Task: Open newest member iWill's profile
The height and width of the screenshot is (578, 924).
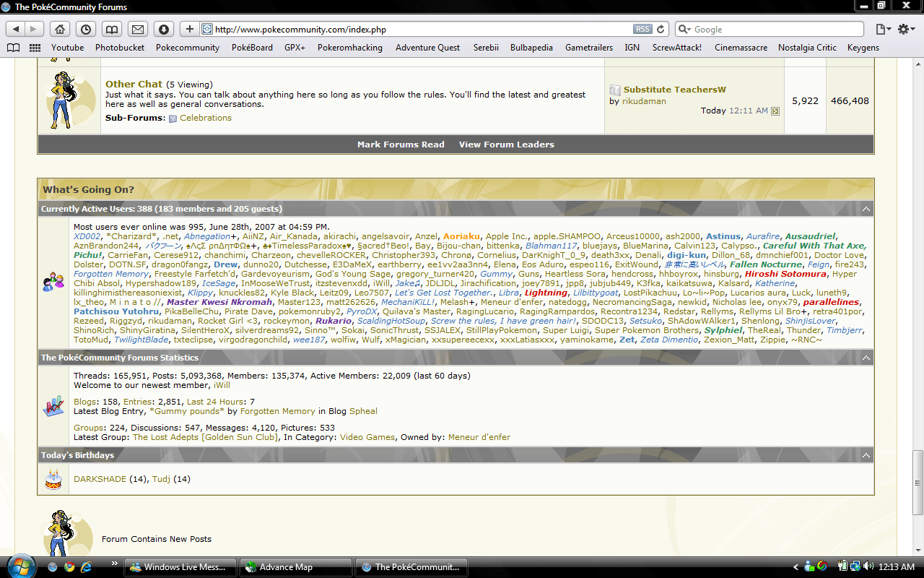Action: 222,385
